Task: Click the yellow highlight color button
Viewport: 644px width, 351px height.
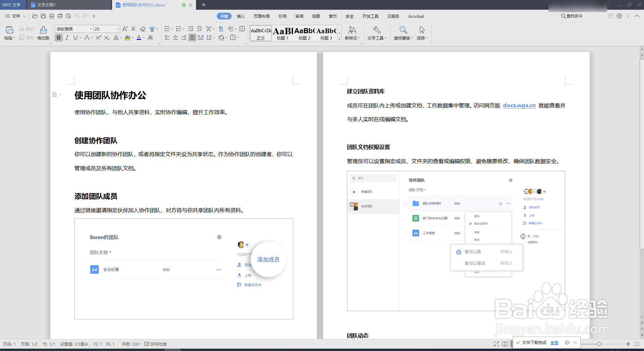Action: (127, 38)
